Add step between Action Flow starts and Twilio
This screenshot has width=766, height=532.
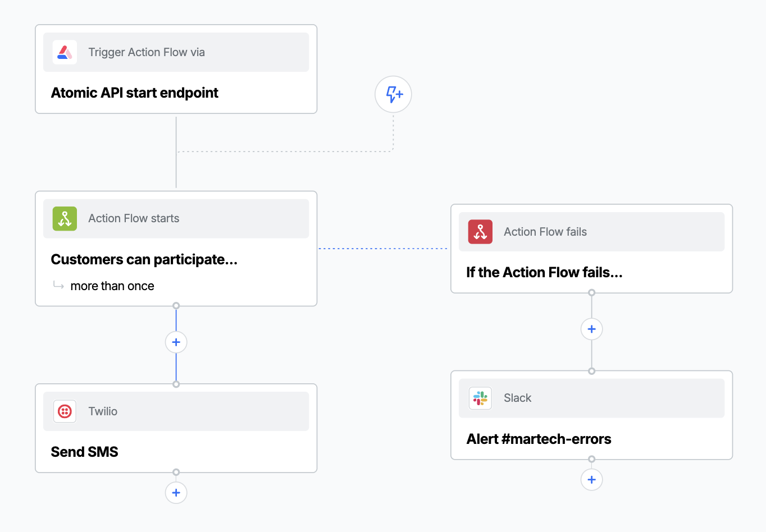176,342
